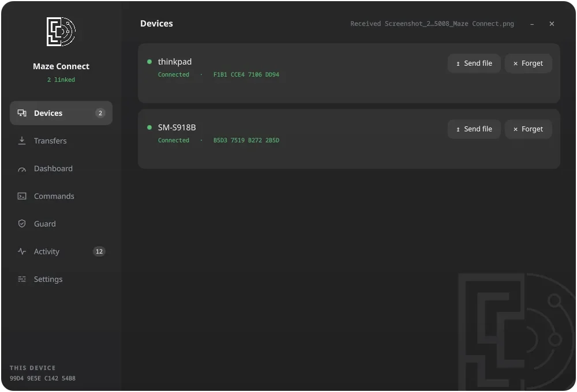
Task: Click SM-S918B fingerprint B5D3 7519 B272 2B5D
Action: pyautogui.click(x=246, y=141)
